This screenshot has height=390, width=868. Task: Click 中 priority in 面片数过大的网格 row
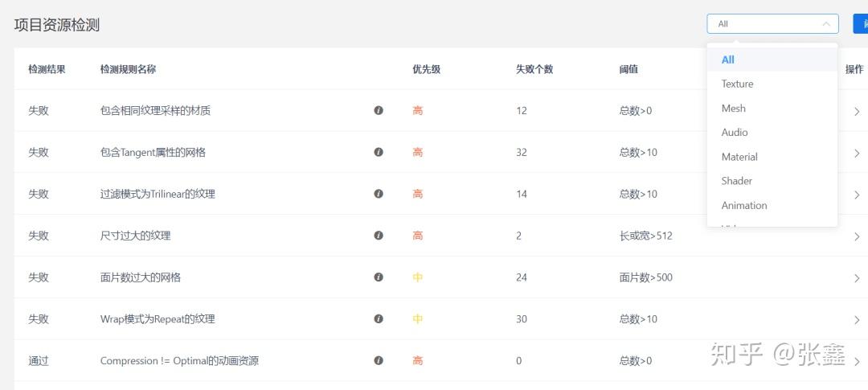[x=418, y=277]
